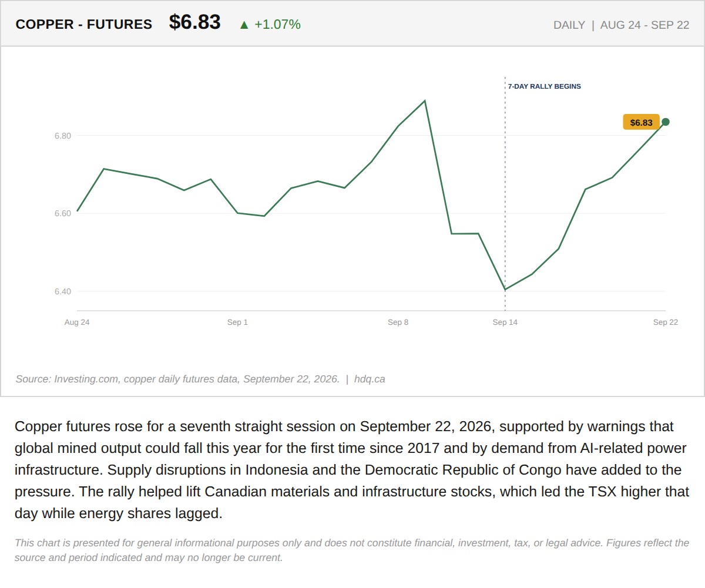
Task: Click the Sep 1 x-axis label
Action: [x=237, y=322]
